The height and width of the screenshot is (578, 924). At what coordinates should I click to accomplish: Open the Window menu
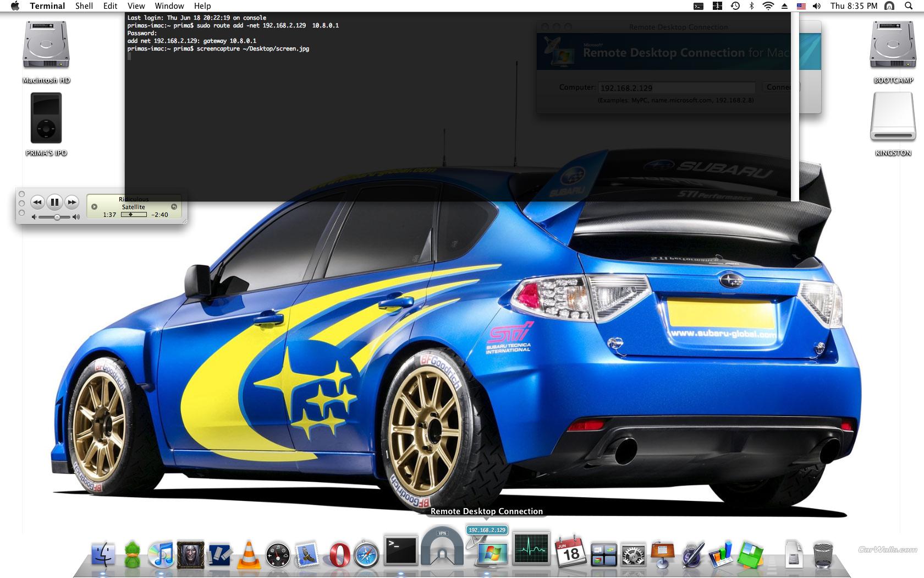click(x=169, y=6)
